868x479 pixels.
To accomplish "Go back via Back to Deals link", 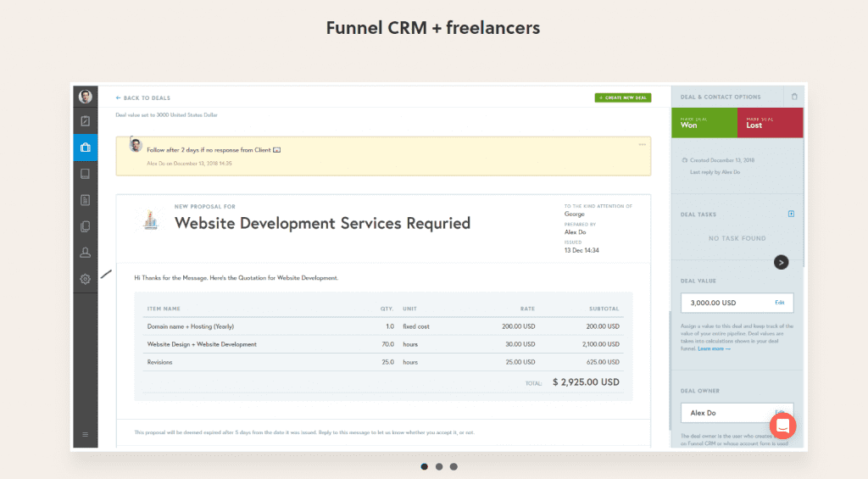I will tap(142, 98).
